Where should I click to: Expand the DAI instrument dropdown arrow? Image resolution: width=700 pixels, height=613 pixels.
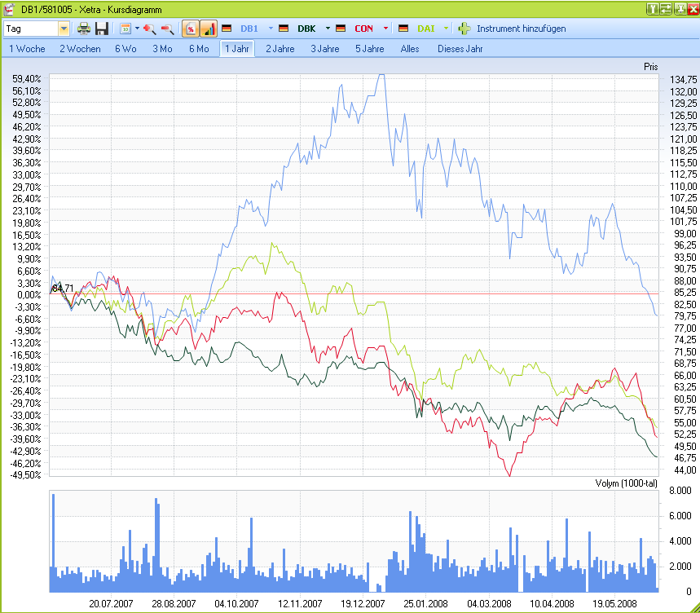(x=446, y=29)
